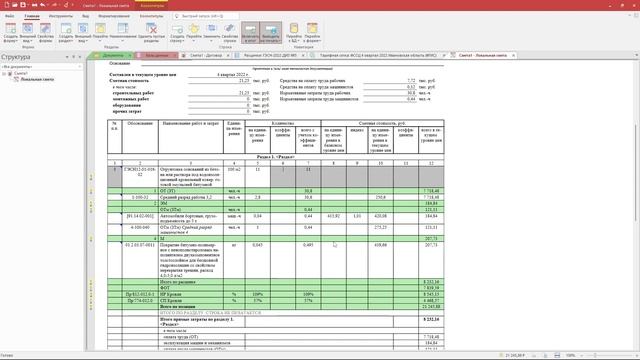Click the Создать строку ribbon icon

(x=177, y=33)
